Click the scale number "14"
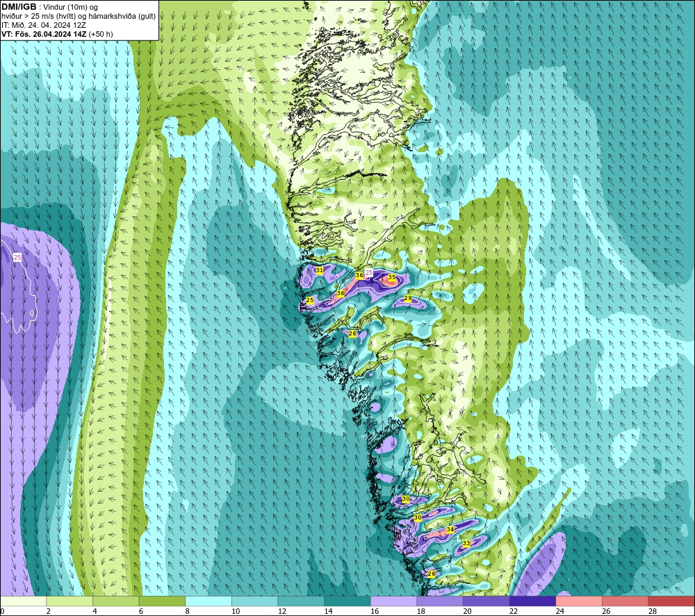 328,611
